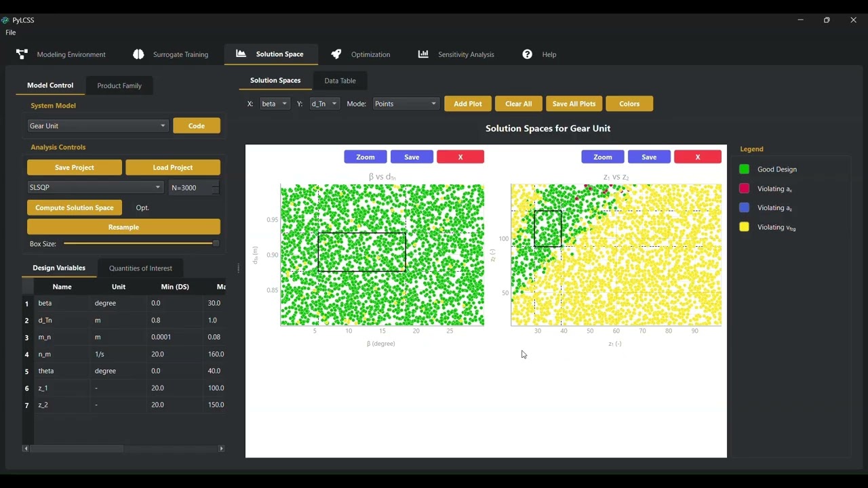868x488 pixels.
Task: Open the Data Table tab
Action: click(340, 81)
